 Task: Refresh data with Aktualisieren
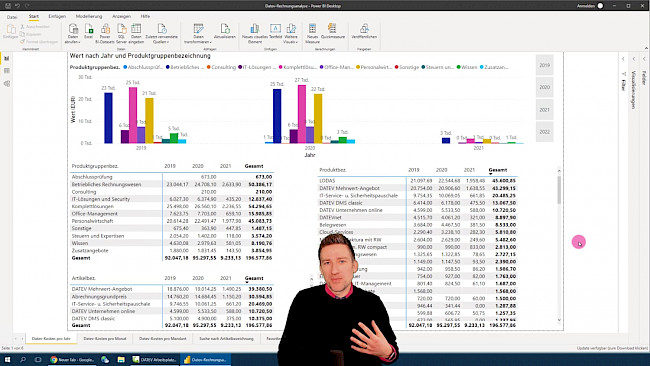pos(225,32)
